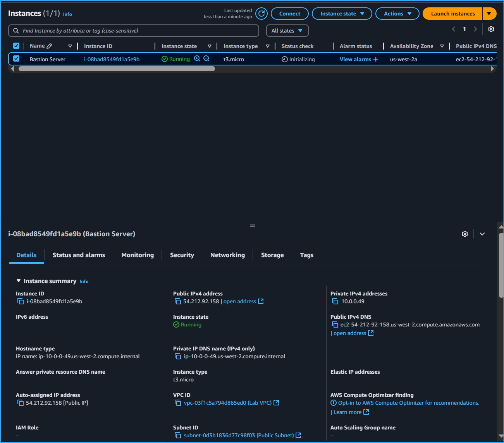Click the zoom-in icon beside Running
The image size is (504, 443).
(197, 59)
